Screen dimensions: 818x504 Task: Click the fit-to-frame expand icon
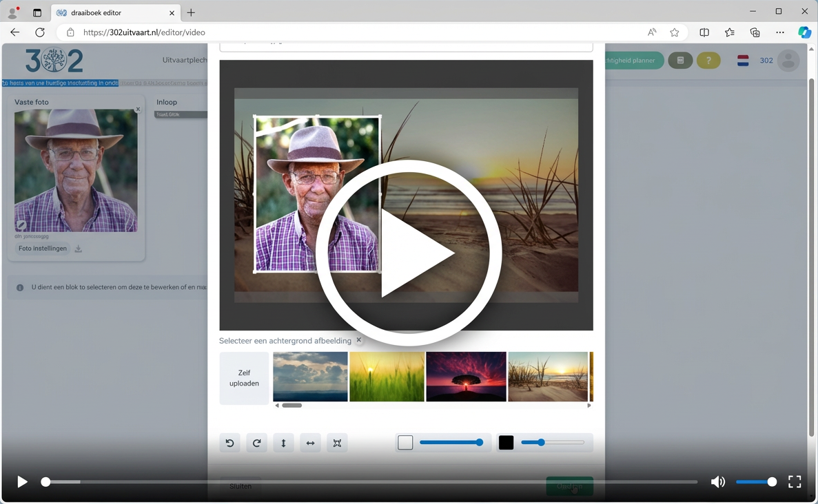point(337,443)
